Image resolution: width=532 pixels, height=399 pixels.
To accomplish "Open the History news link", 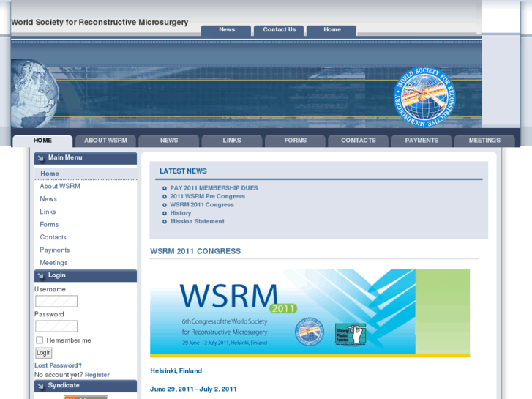I will 181,213.
